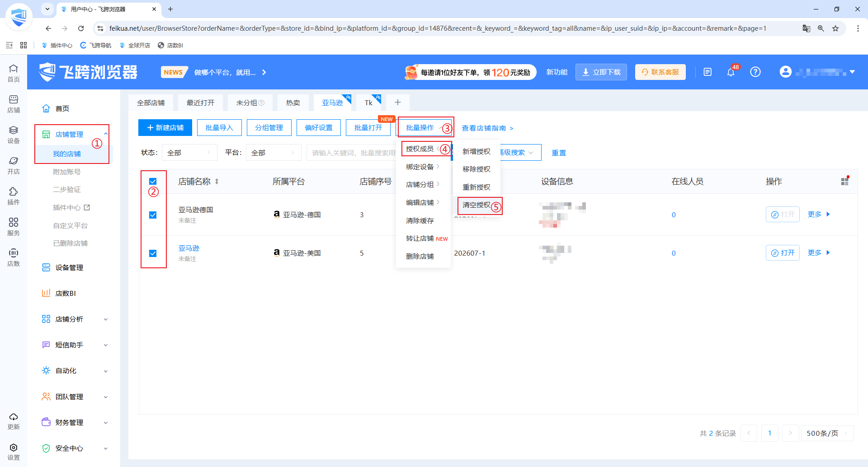Image resolution: width=868 pixels, height=467 pixels.
Task: Open the 平台 filter dropdown
Action: pos(274,153)
